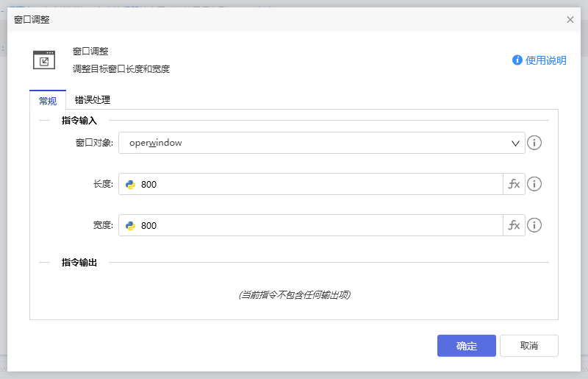Close the 窗口调整 dialog with X
This screenshot has width=588, height=379.
point(570,20)
